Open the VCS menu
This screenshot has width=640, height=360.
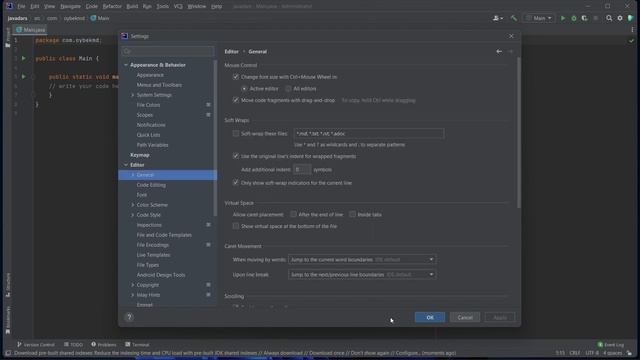pyautogui.click(x=178, y=6)
